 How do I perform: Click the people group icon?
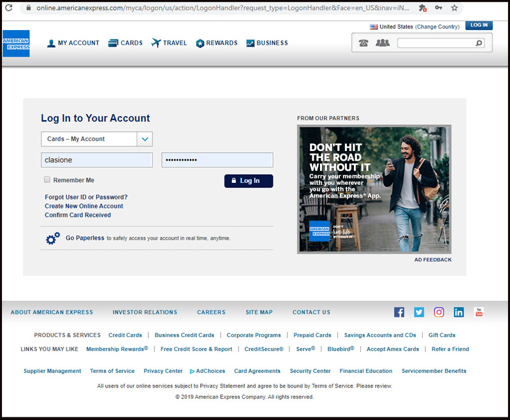pos(382,43)
